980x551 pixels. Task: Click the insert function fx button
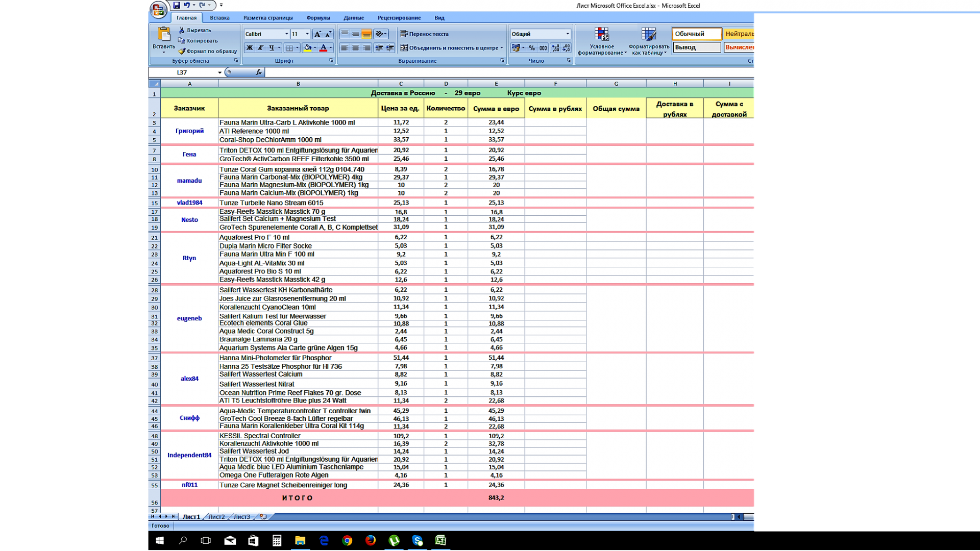pyautogui.click(x=259, y=72)
